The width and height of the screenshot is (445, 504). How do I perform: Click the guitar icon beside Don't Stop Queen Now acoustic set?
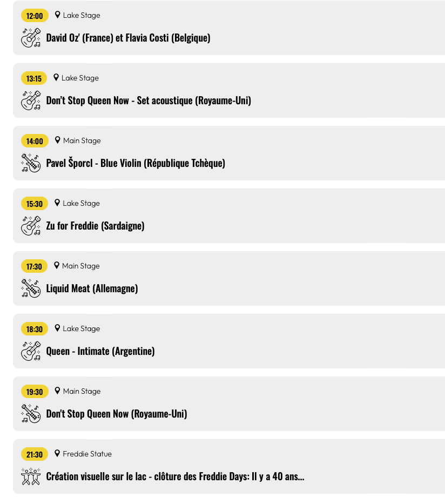pyautogui.click(x=31, y=100)
